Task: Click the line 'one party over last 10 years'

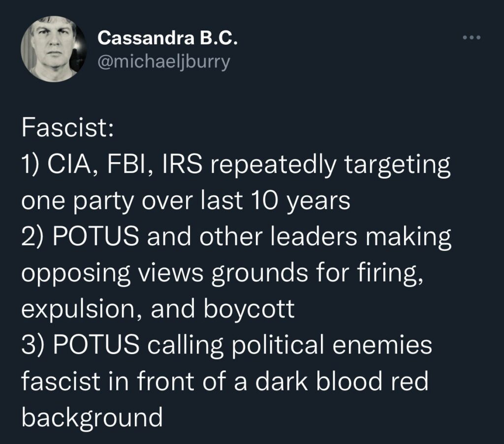Action: tap(186, 202)
